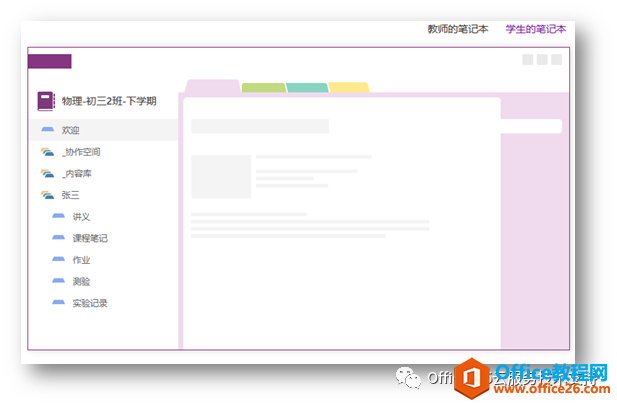Click the 张三 section group icon
Screen dimensions: 617x406
click(47, 195)
